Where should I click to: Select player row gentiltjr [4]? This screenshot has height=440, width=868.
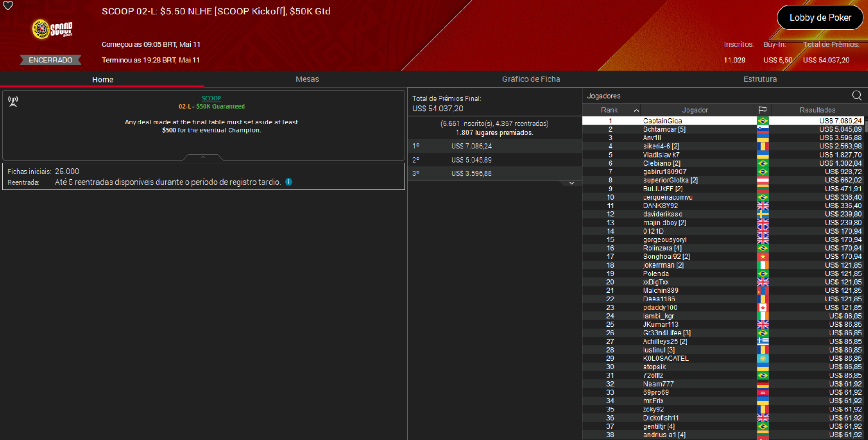(x=723, y=426)
